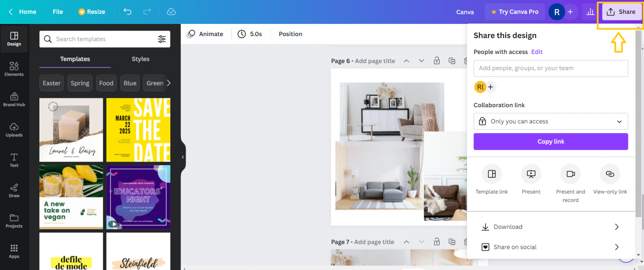Open the Brand Hub panel
This screenshot has height=270, width=644.
coord(14,100)
